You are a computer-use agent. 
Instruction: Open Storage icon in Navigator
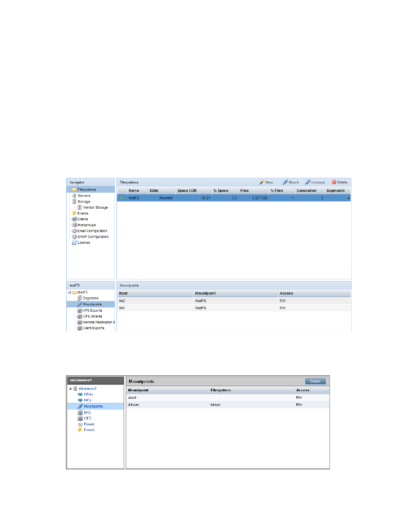(x=74, y=201)
